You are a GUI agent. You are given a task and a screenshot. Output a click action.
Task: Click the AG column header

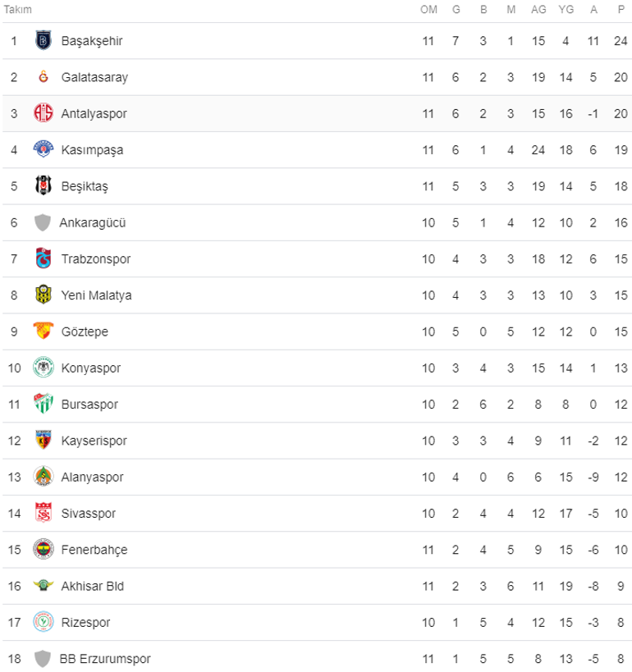click(538, 9)
